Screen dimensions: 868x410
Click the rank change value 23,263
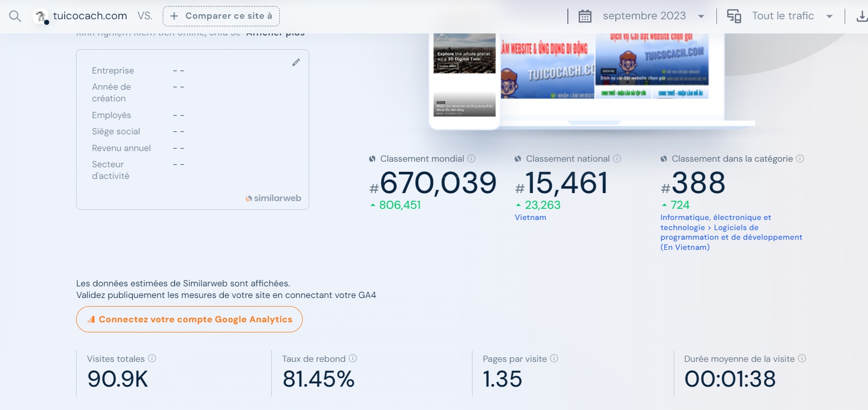pyautogui.click(x=542, y=205)
